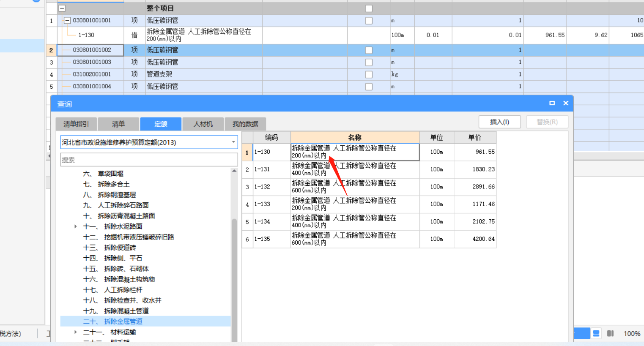
Task: Click the 1-130 借 sub-item row code
Action: click(x=86, y=35)
